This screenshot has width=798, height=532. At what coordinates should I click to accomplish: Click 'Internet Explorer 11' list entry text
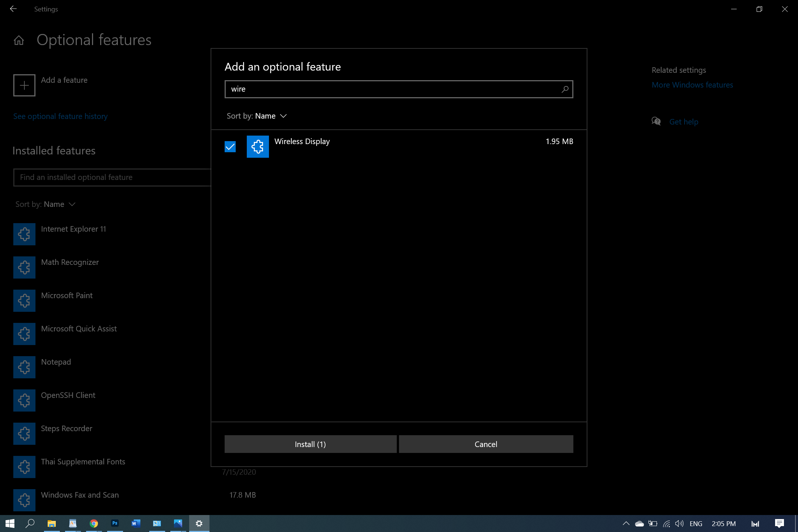pyautogui.click(x=74, y=229)
